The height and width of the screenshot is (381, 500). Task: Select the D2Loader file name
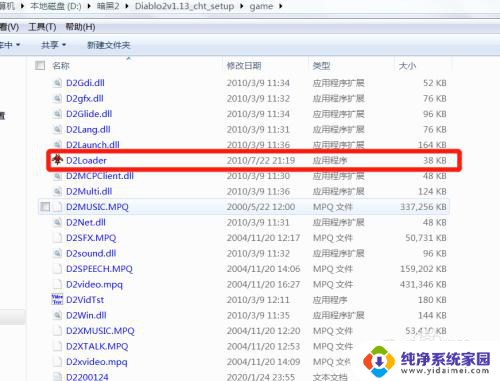pos(86,160)
